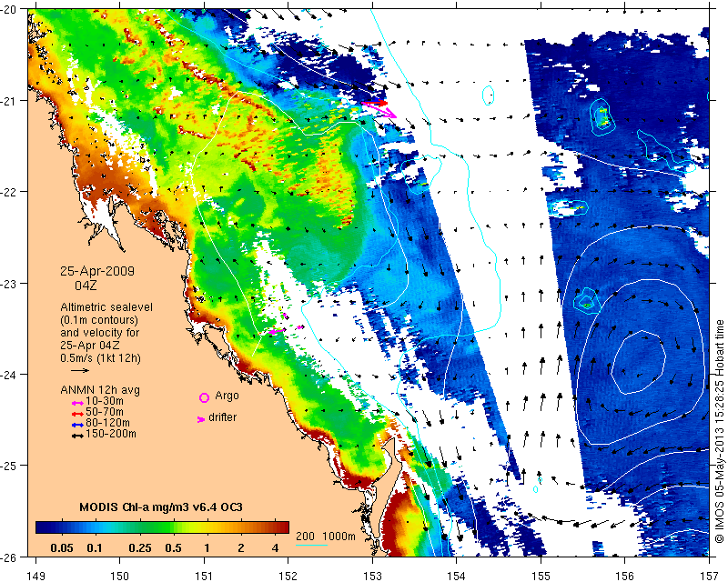Viewport: 728px width, 582px height.
Task: Click the longitude axis label 155
Action: (541, 576)
